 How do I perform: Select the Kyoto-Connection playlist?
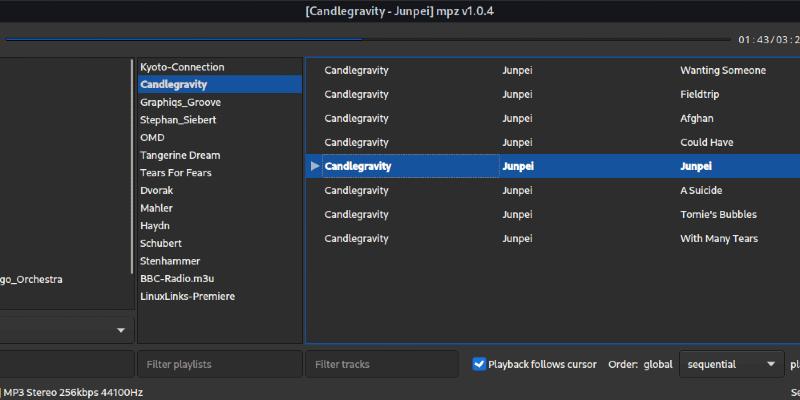(182, 66)
